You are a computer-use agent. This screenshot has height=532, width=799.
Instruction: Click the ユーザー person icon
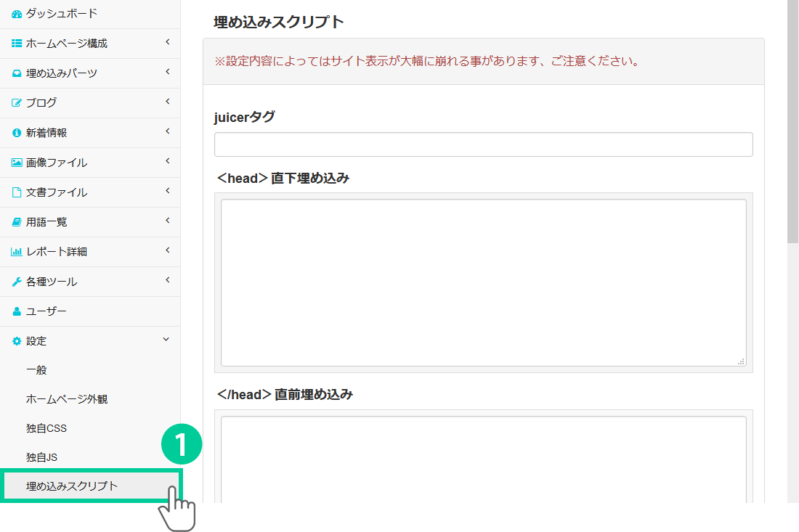click(x=17, y=311)
